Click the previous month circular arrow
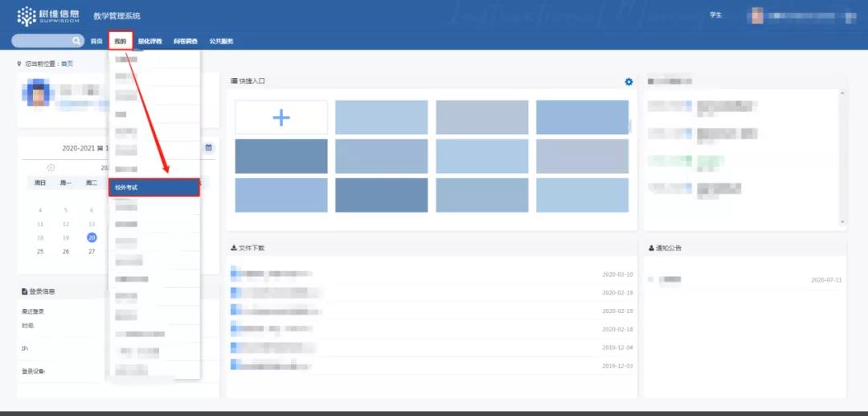This screenshot has height=416, width=868. (51, 168)
